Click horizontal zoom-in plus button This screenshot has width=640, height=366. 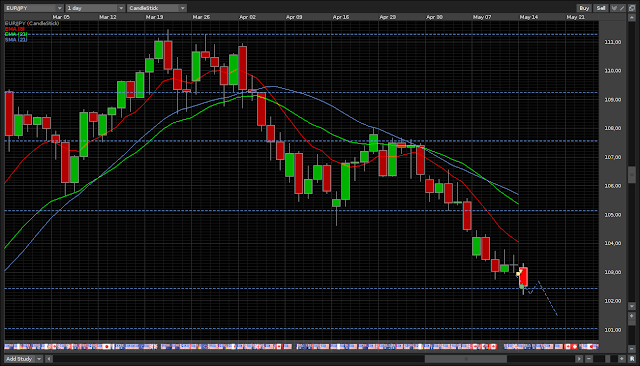tap(622, 359)
